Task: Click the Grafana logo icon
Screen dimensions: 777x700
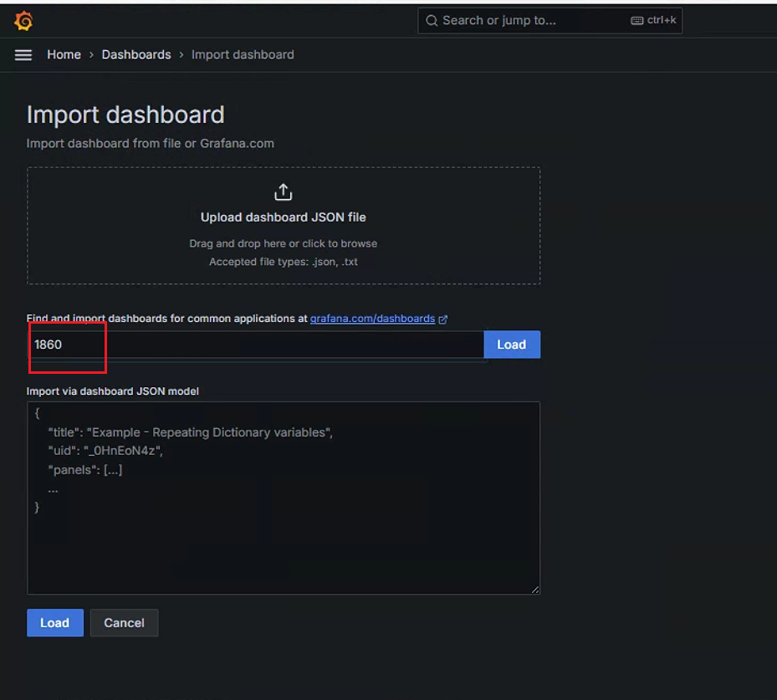Action: [x=23, y=21]
